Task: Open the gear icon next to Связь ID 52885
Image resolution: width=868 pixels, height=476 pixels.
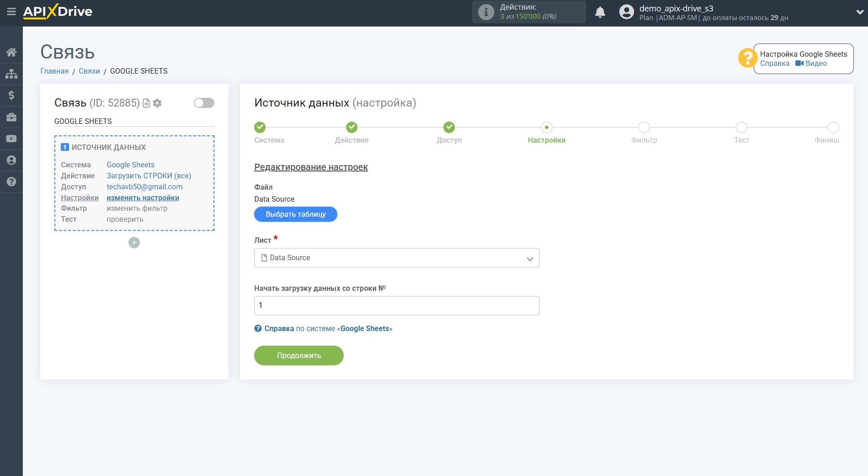Action: [x=157, y=103]
